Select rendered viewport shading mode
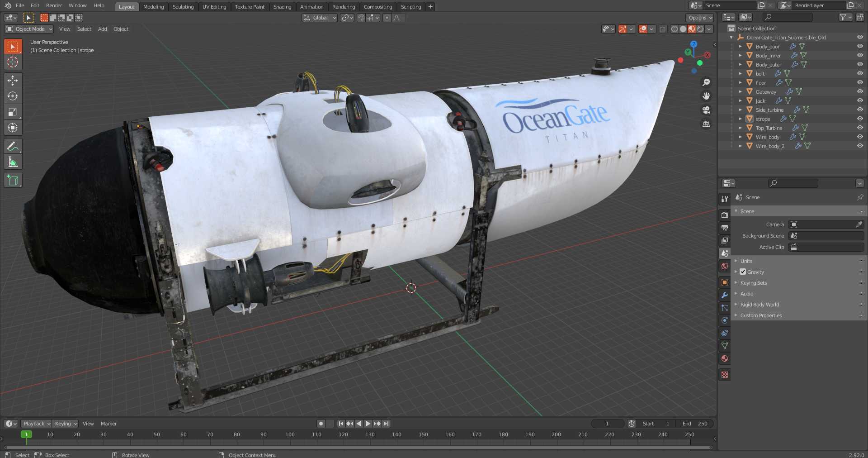 click(700, 29)
